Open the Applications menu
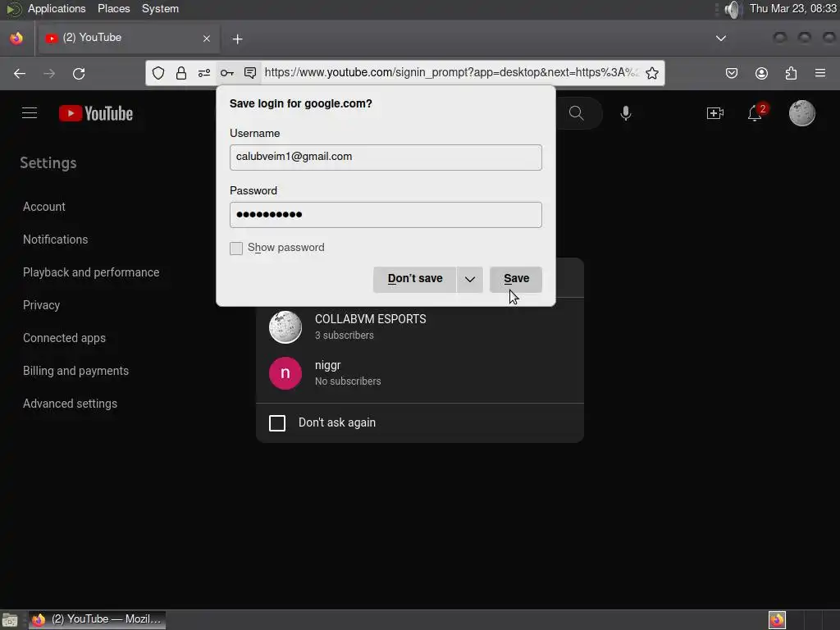 [x=57, y=9]
